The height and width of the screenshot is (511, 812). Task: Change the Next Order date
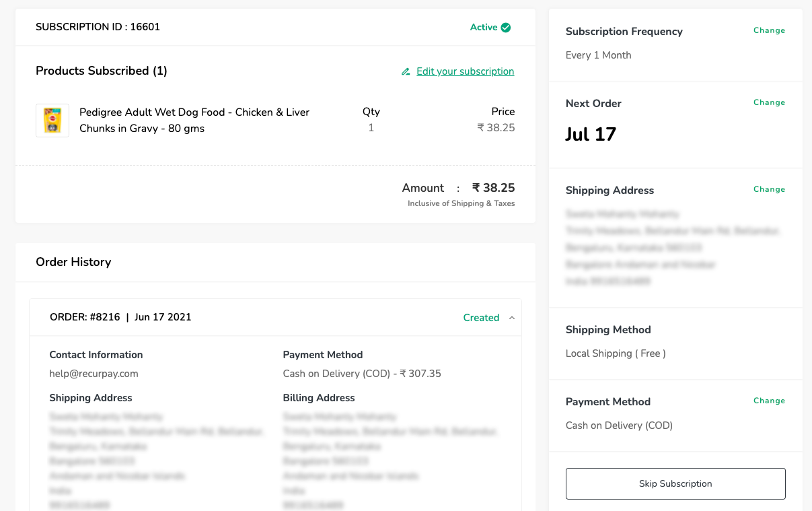(x=769, y=102)
